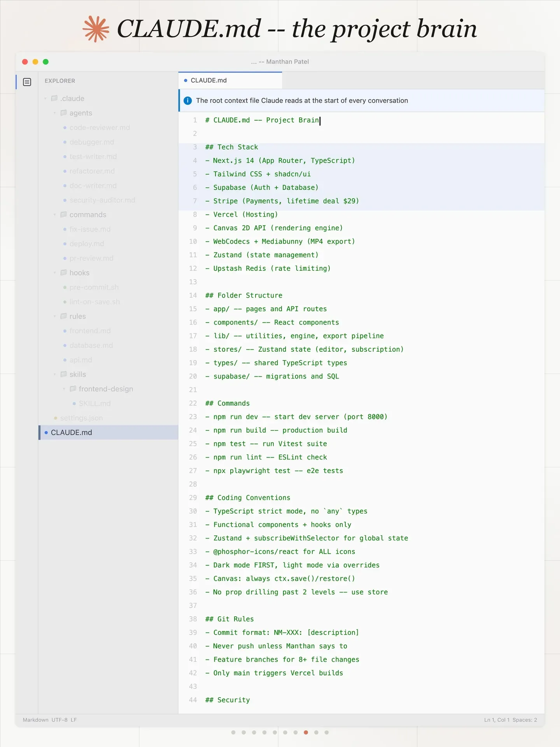This screenshot has height=747, width=560.
Task: Click the Markdown language mode in status bar
Action: pos(35,720)
